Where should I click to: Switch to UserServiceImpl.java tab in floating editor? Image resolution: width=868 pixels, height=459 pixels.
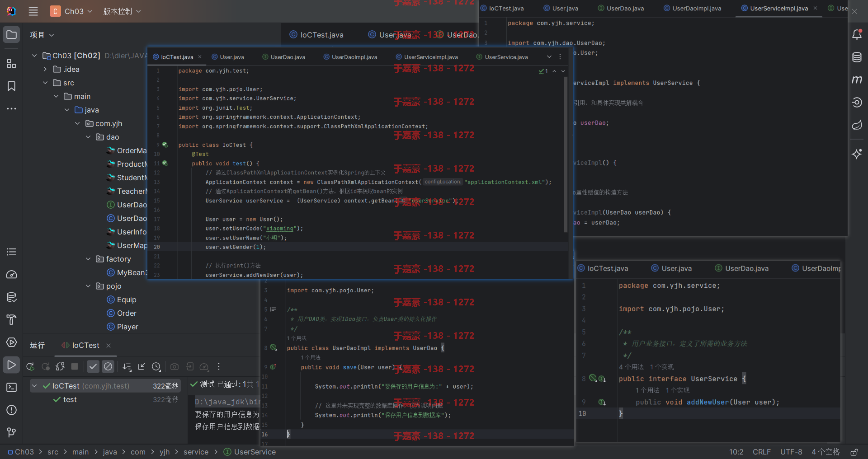[427, 57]
